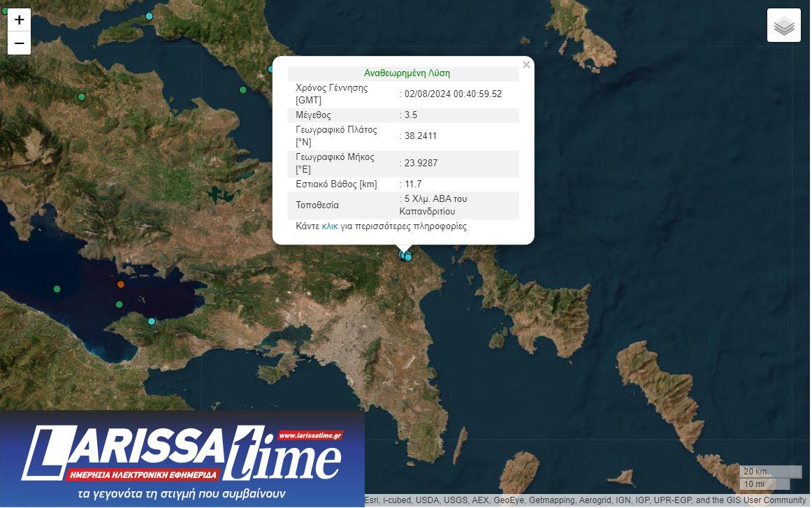Follow the 'κλικ' link for more information

pyautogui.click(x=330, y=226)
